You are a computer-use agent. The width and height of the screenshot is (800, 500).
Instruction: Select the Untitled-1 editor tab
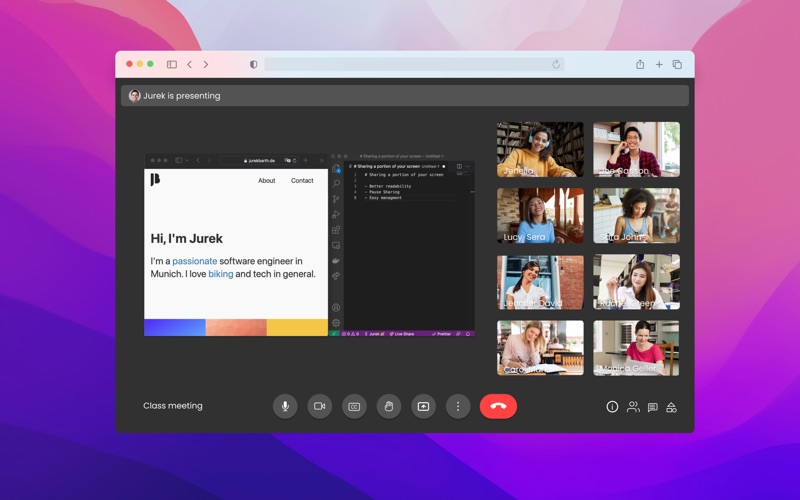[x=396, y=166]
